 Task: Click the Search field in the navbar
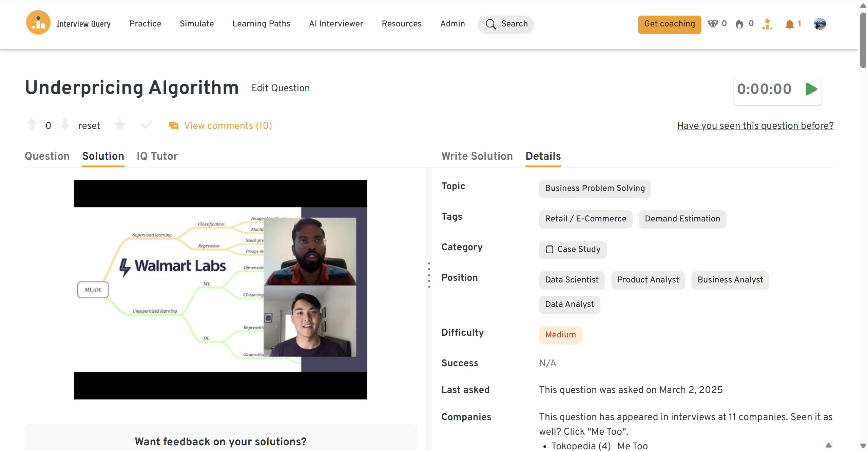tap(506, 24)
